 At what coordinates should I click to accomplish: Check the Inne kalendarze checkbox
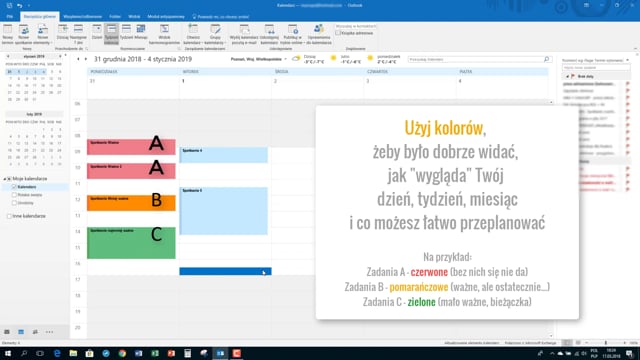[9, 216]
